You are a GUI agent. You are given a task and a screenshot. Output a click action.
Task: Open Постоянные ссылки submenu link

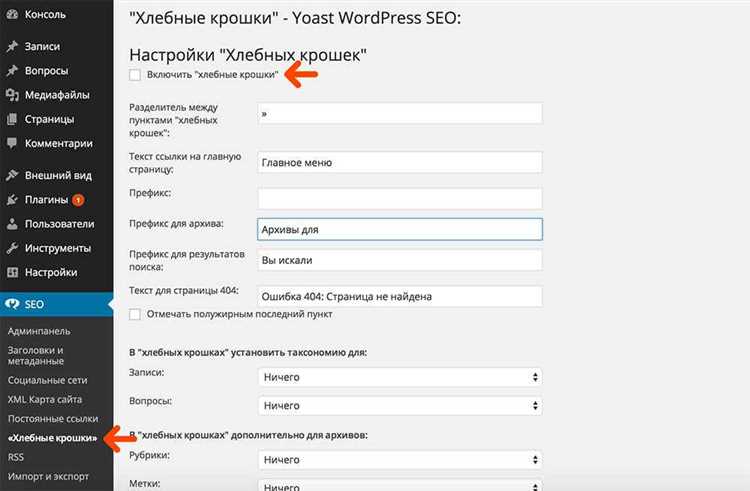click(x=53, y=418)
